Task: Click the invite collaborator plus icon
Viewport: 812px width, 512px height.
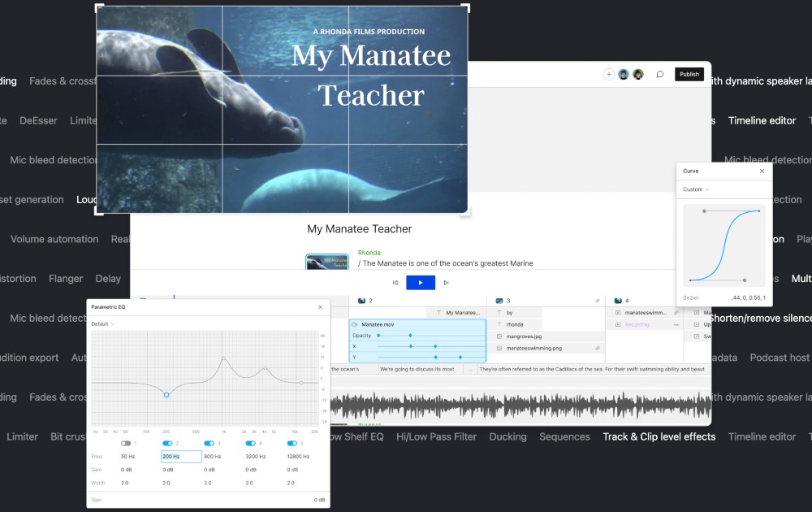Action: coord(608,74)
